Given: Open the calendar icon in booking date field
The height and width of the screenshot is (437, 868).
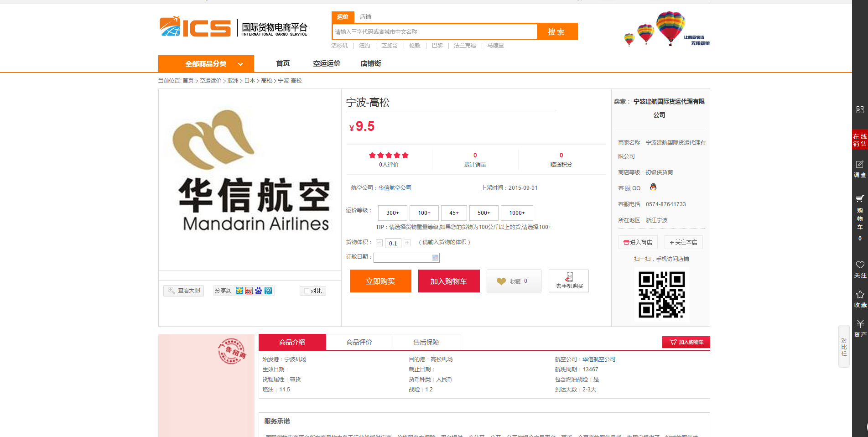Looking at the screenshot, I should [435, 258].
